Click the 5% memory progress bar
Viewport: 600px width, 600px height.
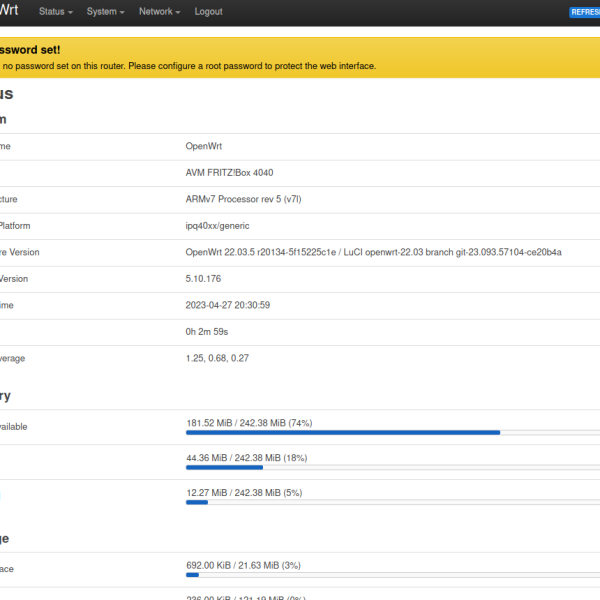(390, 502)
